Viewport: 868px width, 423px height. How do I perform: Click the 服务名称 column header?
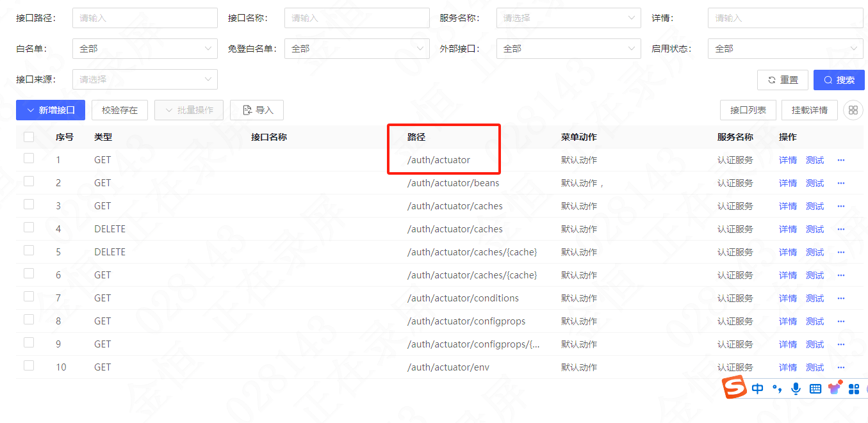click(735, 137)
